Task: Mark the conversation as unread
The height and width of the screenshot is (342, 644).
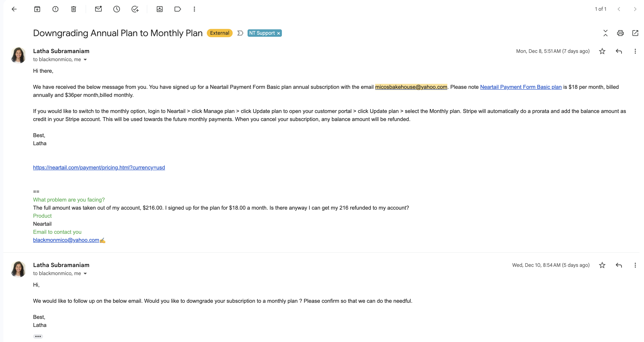Action: pos(98,9)
